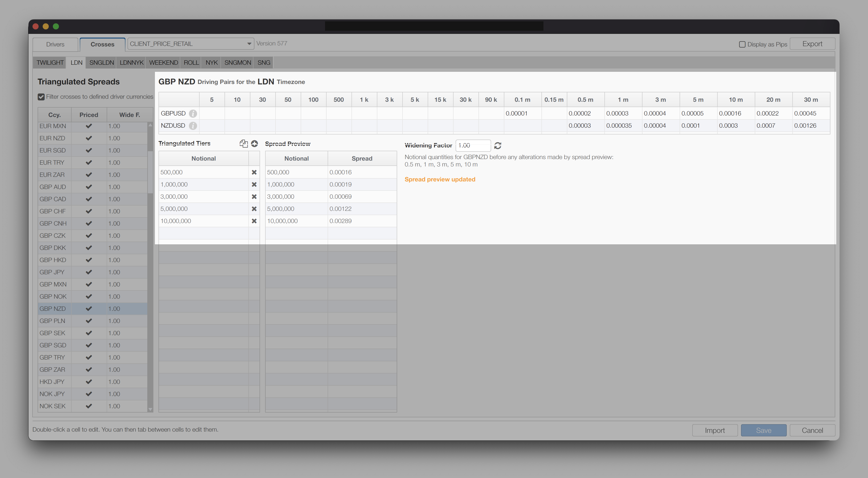This screenshot has width=868, height=478.
Task: Click the currency list scroll-down arrow
Action: click(x=150, y=409)
